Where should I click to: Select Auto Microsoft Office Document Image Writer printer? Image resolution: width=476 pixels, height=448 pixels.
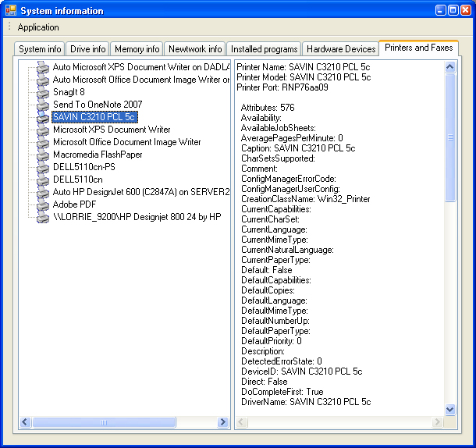tap(141, 80)
